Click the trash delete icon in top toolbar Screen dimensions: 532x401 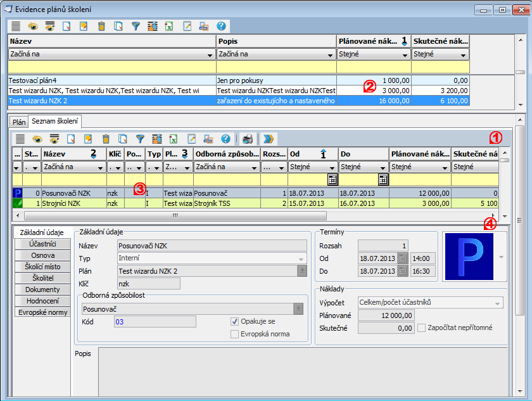pyautogui.click(x=101, y=27)
